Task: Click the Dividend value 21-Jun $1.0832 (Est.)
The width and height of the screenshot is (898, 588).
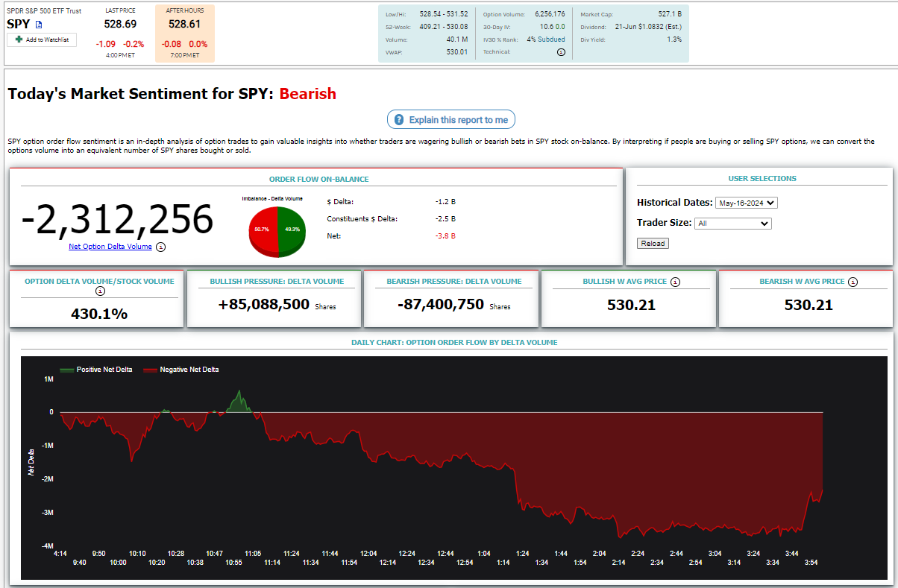Action: pos(648,27)
